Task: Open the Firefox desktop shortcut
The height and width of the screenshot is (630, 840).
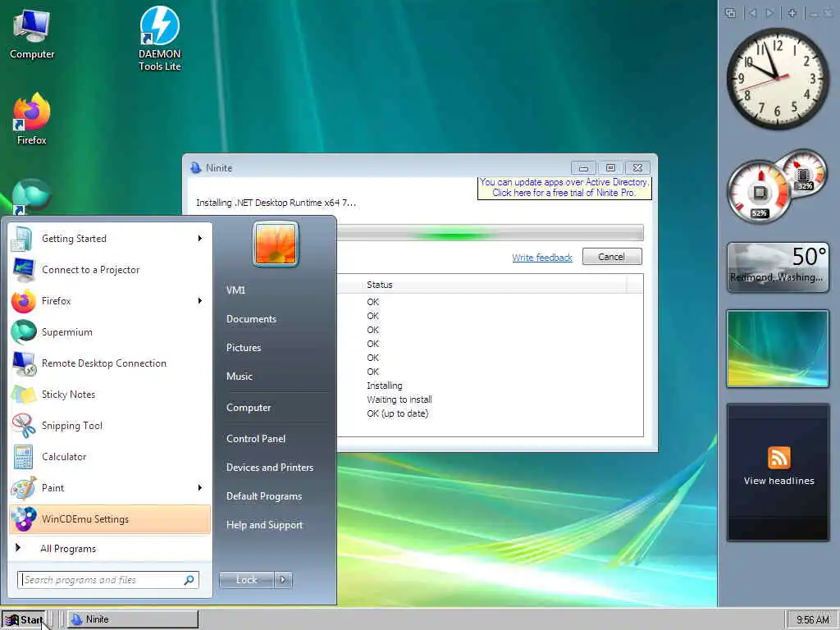Action: pyautogui.click(x=32, y=118)
